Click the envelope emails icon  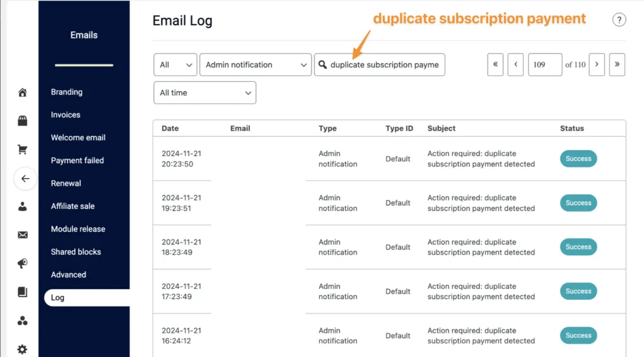23,235
